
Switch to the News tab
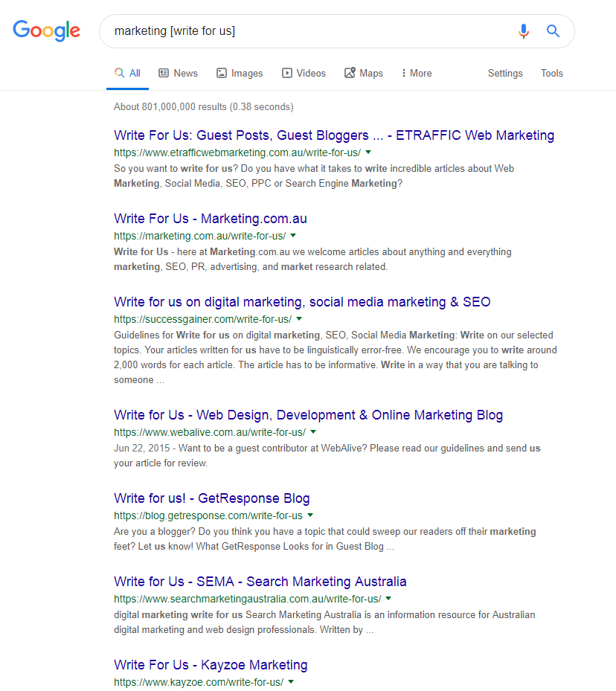pos(178,73)
